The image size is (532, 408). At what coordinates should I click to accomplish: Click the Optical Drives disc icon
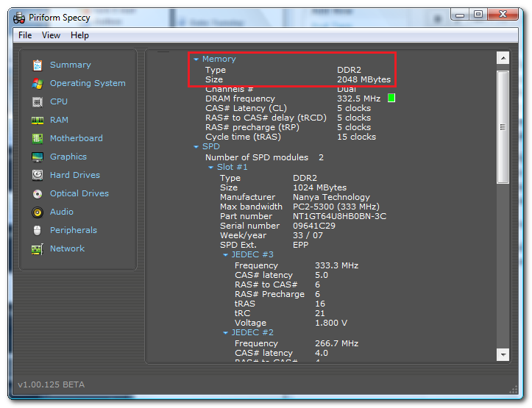(38, 194)
